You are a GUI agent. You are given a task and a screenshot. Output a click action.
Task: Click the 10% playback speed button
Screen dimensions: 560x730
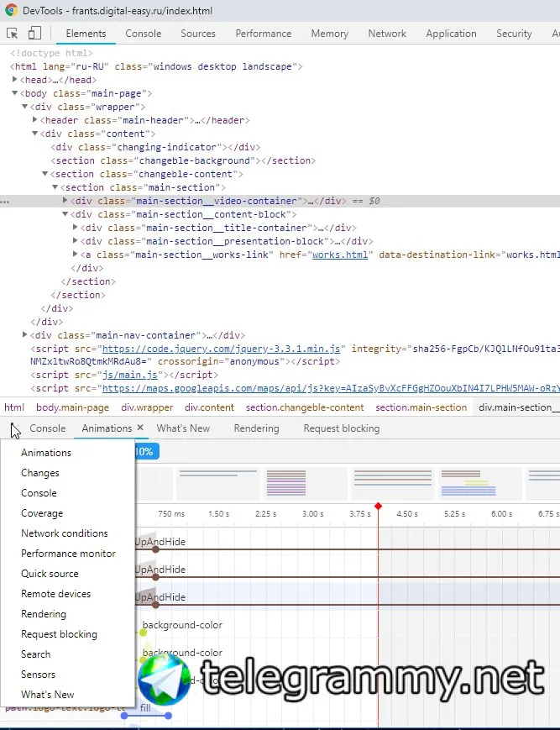tap(146, 452)
